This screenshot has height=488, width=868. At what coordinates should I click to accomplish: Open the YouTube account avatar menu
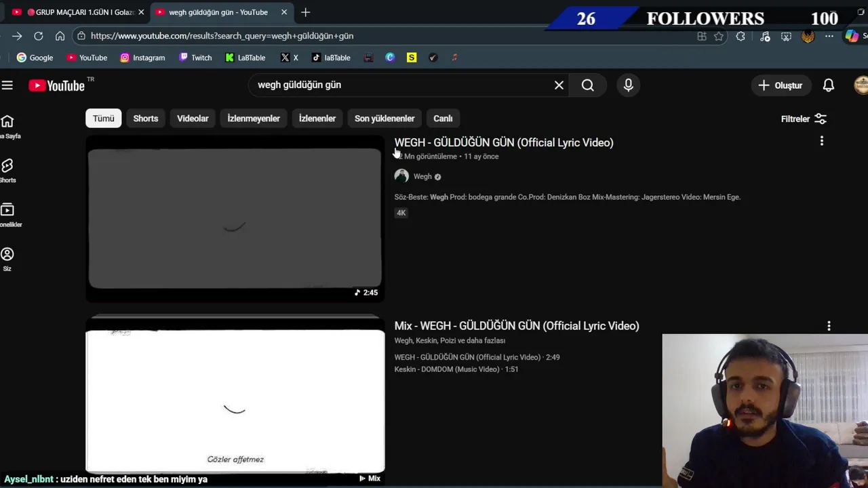(861, 85)
